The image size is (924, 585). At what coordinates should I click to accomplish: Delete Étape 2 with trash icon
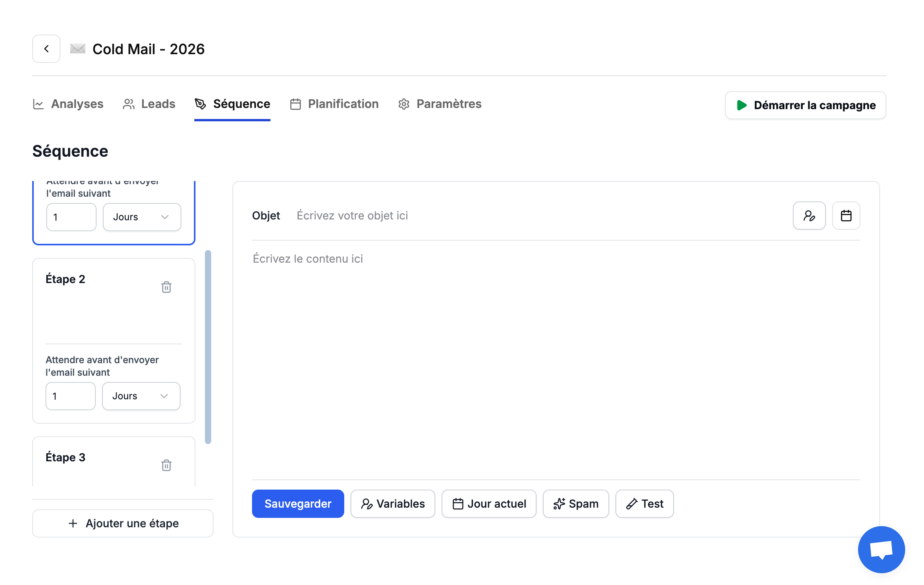(166, 287)
